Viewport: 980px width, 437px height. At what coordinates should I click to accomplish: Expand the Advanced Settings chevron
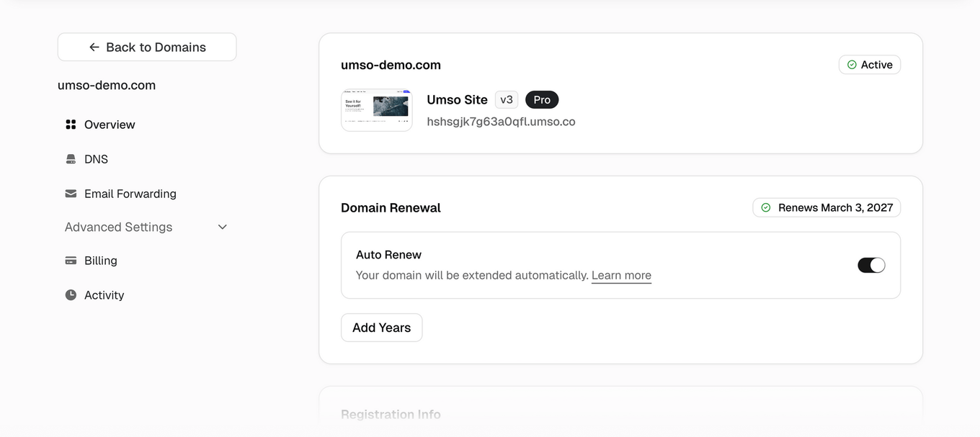223,227
